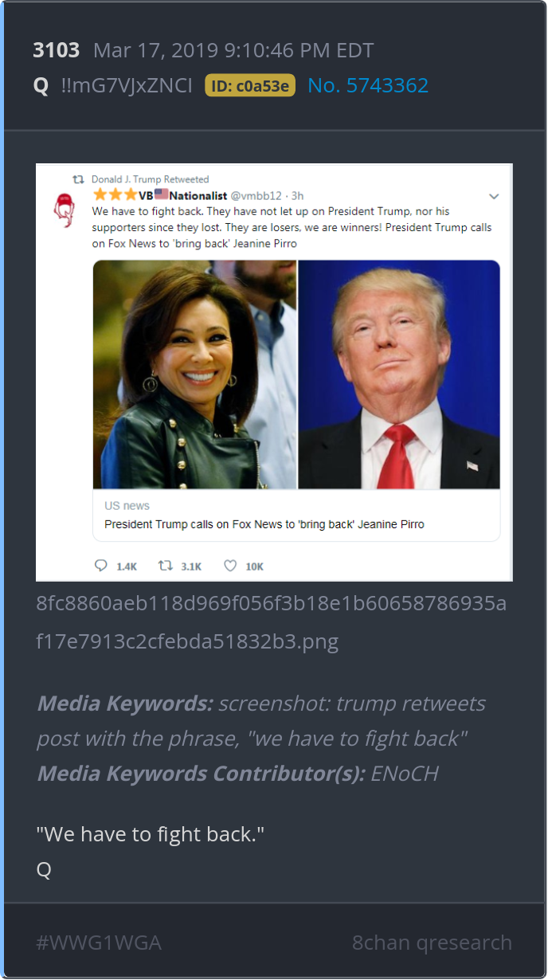This screenshot has height=980, width=548.
Task: Click the retweet arrows icon beside 3.1K
Action: pyautogui.click(x=165, y=566)
